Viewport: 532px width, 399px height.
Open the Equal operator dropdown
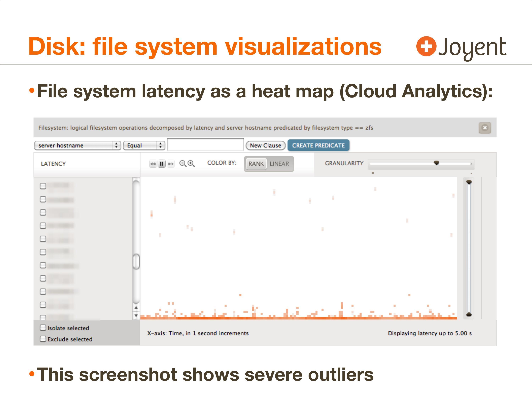coord(144,145)
